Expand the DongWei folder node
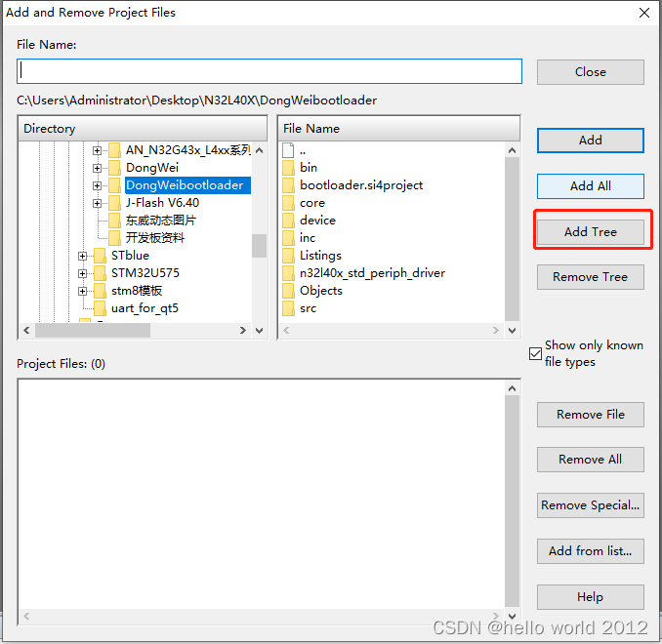The image size is (662, 644). tap(97, 168)
